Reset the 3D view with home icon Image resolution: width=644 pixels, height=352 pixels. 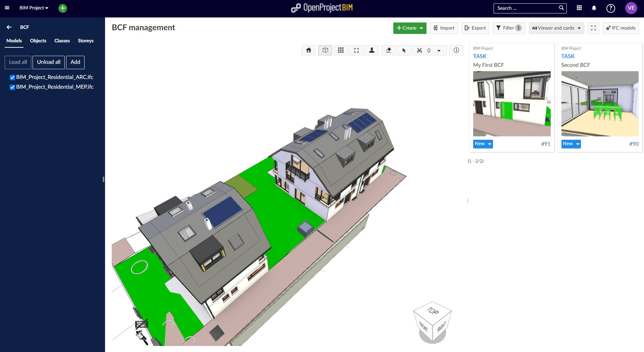(x=308, y=50)
